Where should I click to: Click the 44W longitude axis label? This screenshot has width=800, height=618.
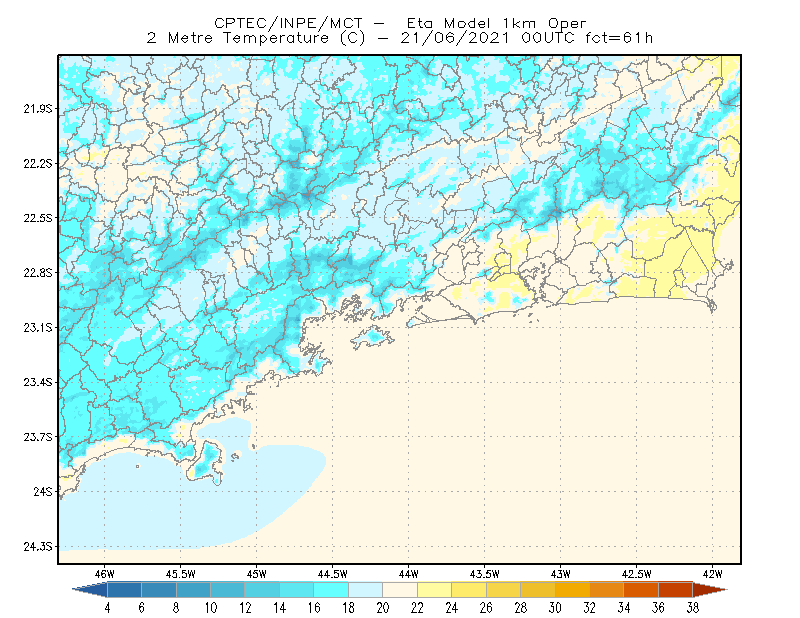click(409, 574)
